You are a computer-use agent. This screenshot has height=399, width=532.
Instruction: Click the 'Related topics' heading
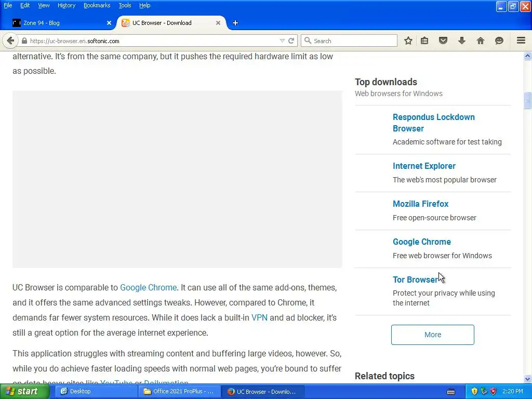384,376
